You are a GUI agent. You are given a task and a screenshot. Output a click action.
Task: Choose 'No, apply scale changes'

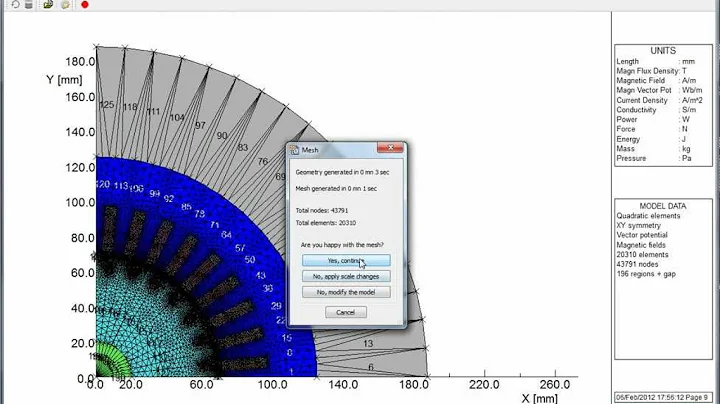click(x=346, y=276)
